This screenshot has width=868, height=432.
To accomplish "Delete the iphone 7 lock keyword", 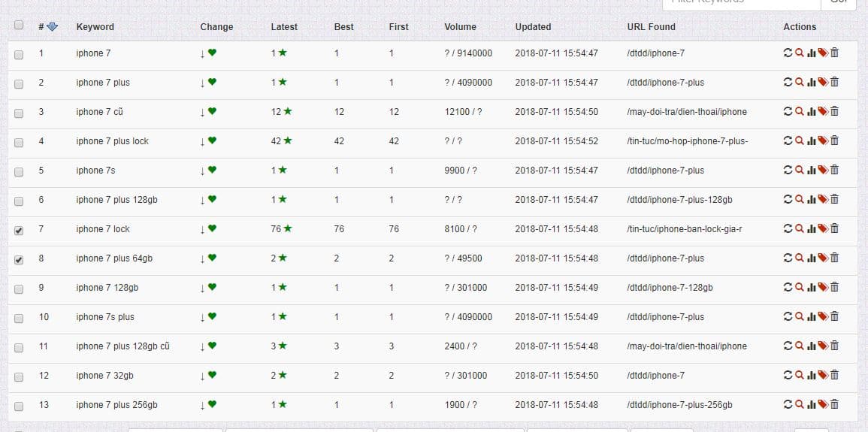I will pos(835,228).
